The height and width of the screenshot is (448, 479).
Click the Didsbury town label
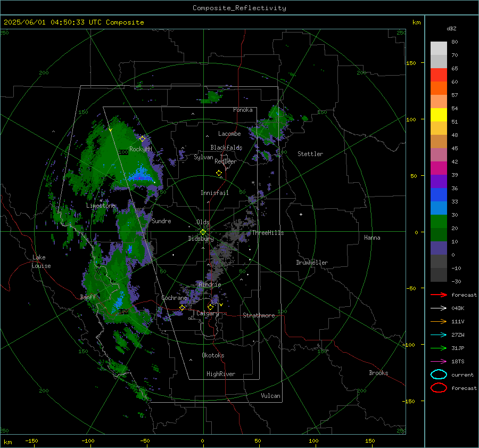(201, 239)
